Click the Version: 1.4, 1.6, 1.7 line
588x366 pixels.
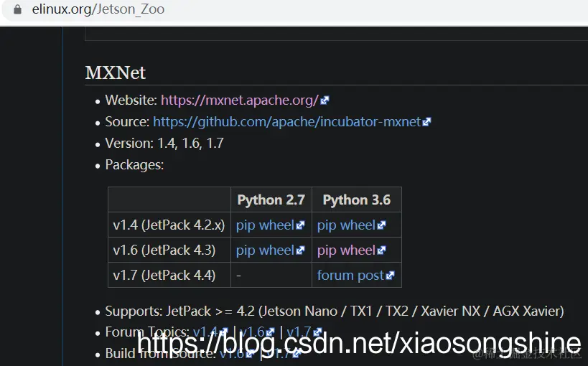(x=164, y=144)
